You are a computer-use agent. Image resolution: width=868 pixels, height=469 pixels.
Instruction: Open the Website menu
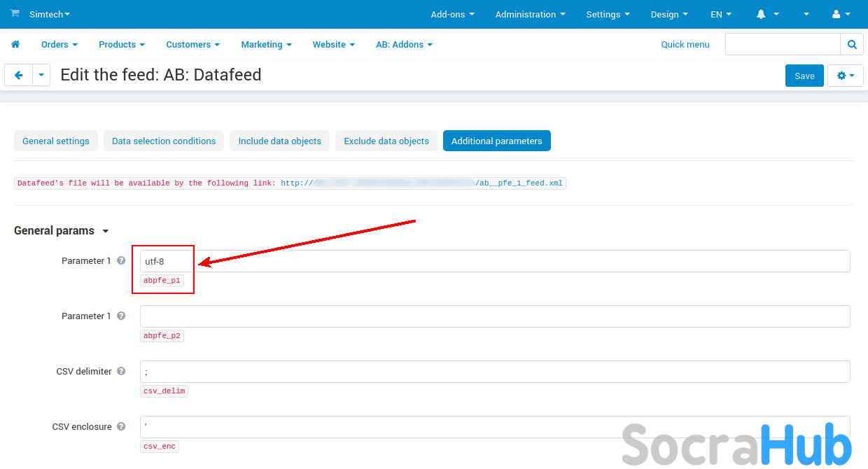(333, 44)
